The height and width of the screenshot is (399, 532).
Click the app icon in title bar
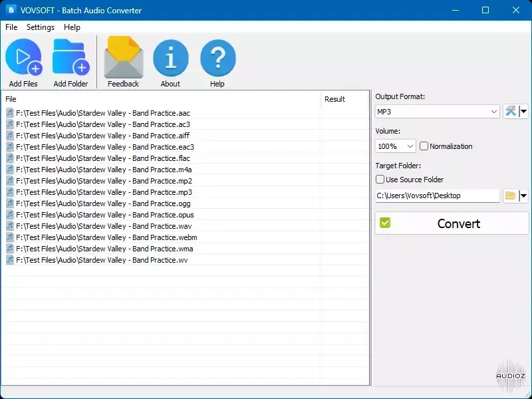pyautogui.click(x=11, y=10)
